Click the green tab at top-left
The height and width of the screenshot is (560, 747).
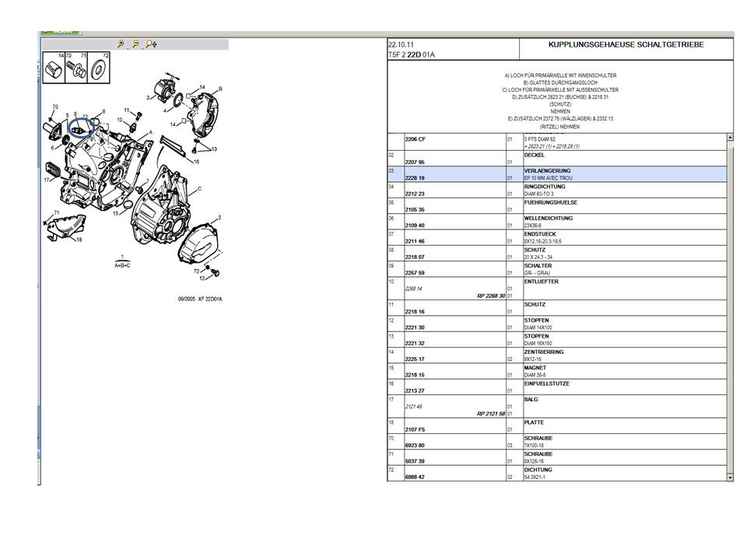pos(61,32)
